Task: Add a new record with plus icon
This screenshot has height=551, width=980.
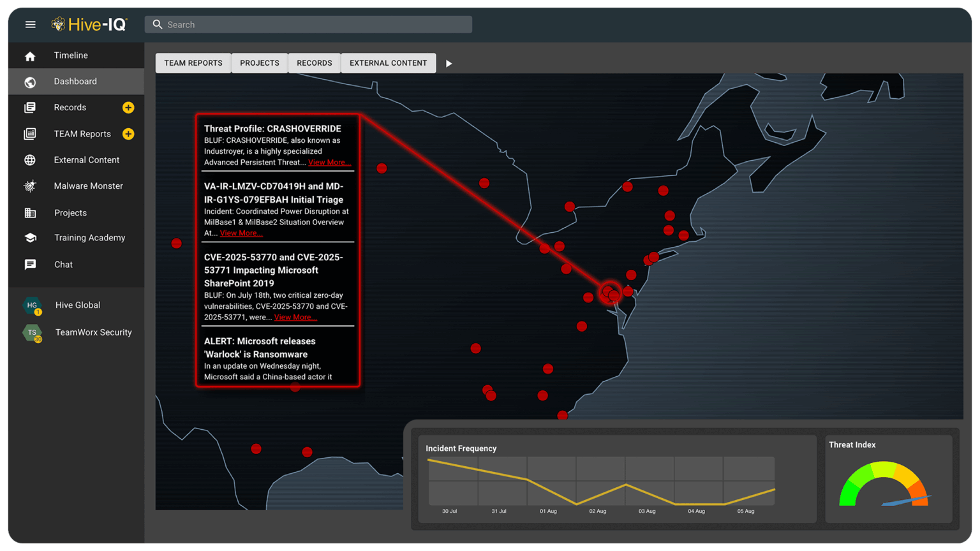Action: (128, 108)
